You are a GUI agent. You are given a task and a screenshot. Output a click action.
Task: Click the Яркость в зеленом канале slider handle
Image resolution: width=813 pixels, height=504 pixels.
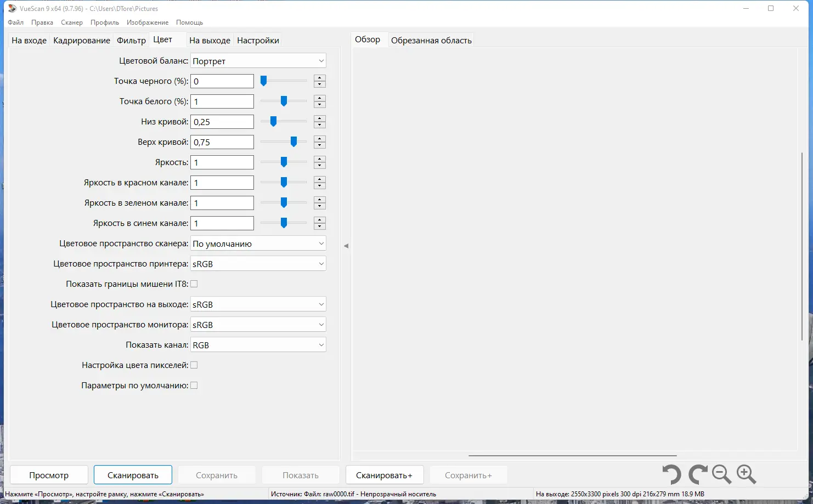(284, 203)
